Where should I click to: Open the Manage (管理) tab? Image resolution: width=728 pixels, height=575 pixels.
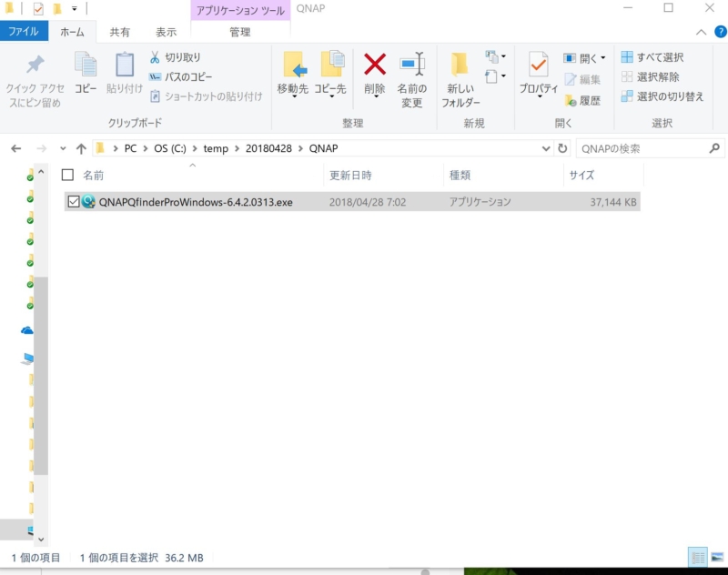coord(240,32)
